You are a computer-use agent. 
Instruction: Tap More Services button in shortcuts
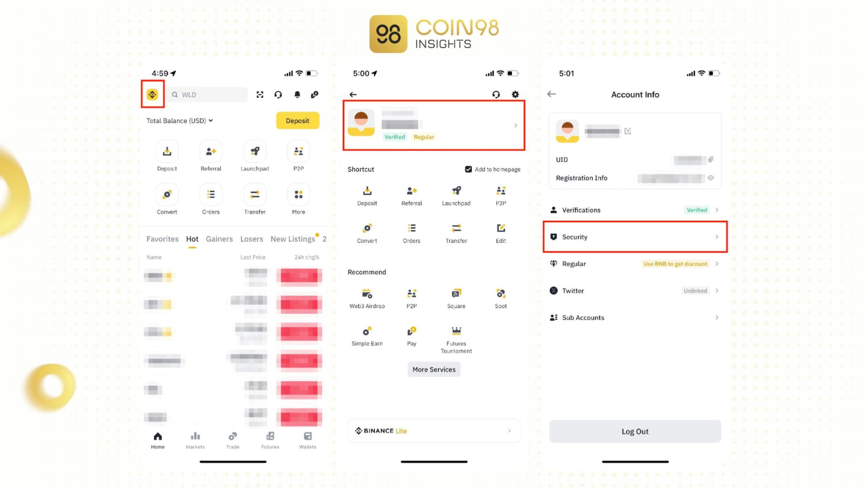pyautogui.click(x=433, y=369)
